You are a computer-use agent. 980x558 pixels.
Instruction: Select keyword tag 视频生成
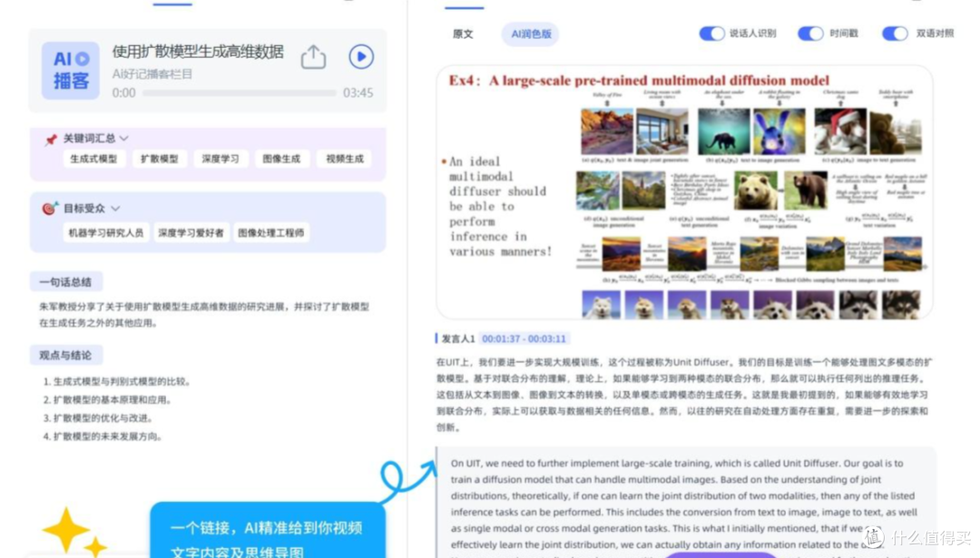345,159
